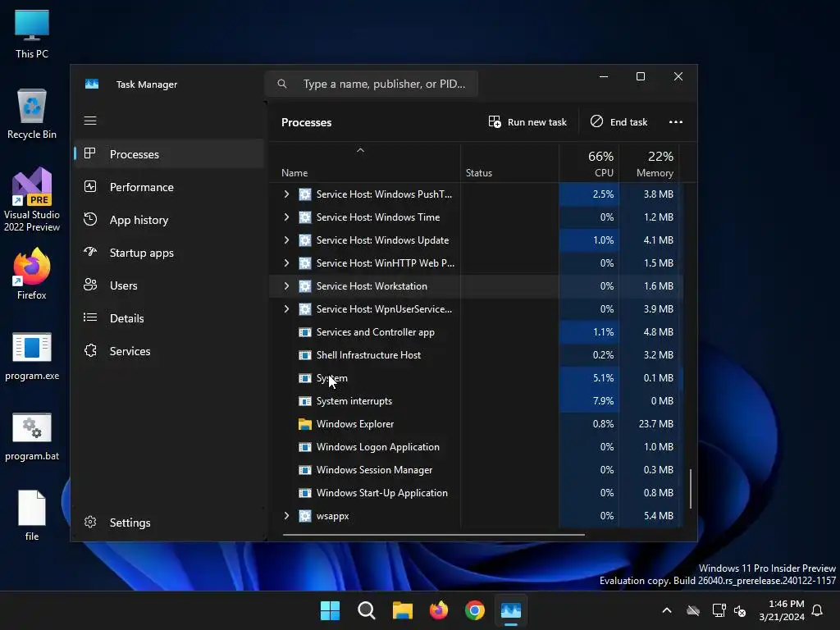The width and height of the screenshot is (840, 630).
Task: Launch Chrome from the taskbar
Action: (475, 610)
